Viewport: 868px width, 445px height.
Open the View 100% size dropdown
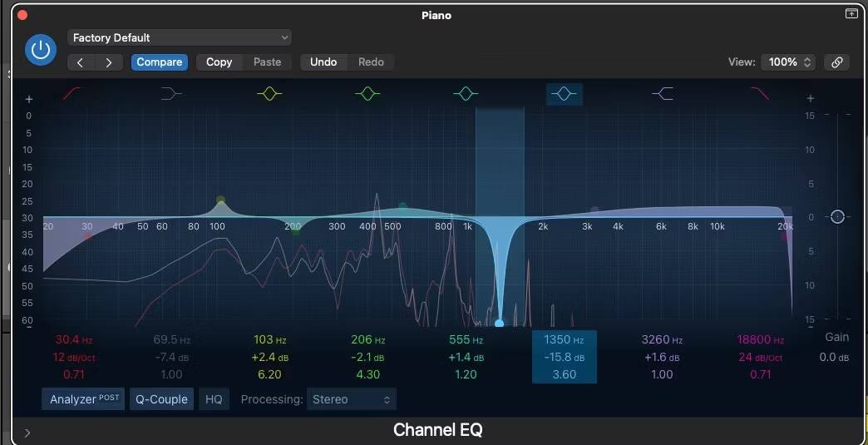click(788, 62)
